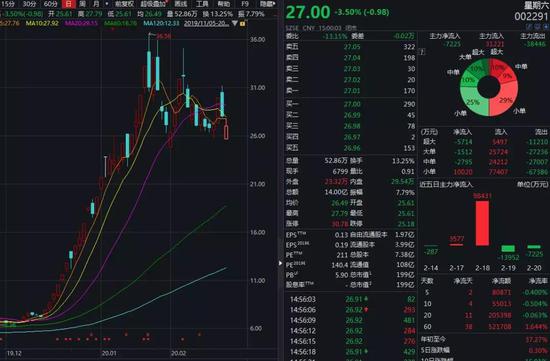This screenshot has width=550, height=361.
Task: Click middle small icon under code 002291
Action: [537, 26]
